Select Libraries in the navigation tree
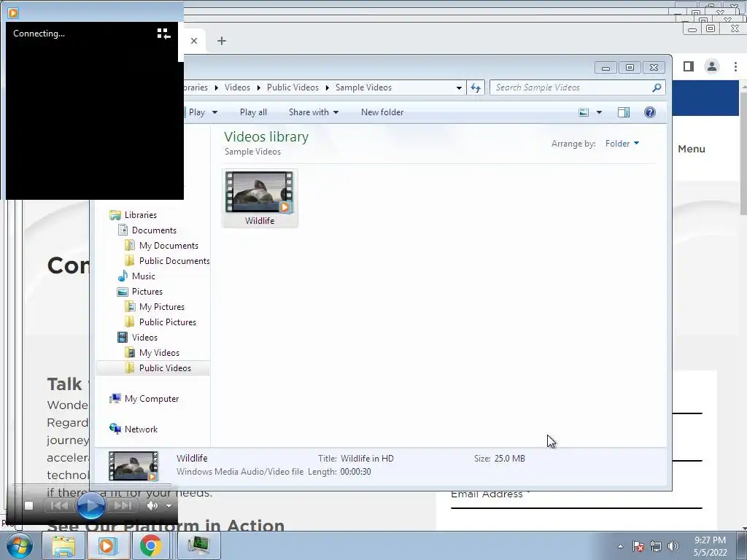 click(x=140, y=215)
